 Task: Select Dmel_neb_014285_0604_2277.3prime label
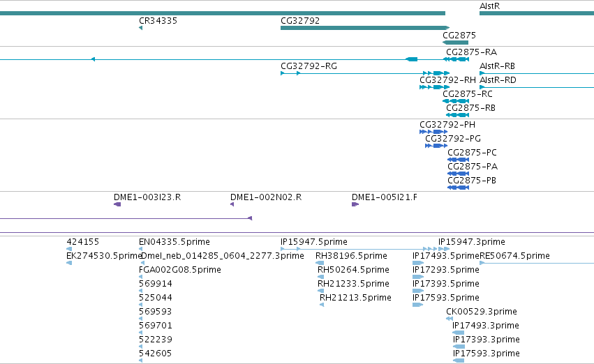pos(223,256)
